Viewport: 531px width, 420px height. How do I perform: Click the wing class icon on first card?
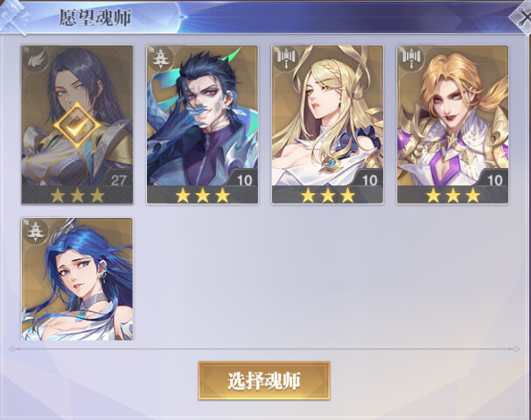tap(37, 60)
